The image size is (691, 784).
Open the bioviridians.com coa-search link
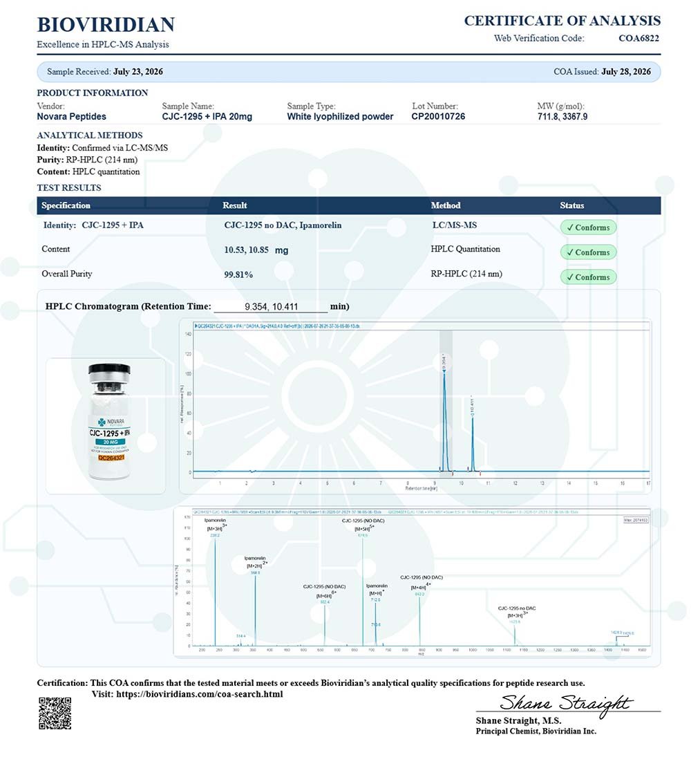(x=200, y=694)
